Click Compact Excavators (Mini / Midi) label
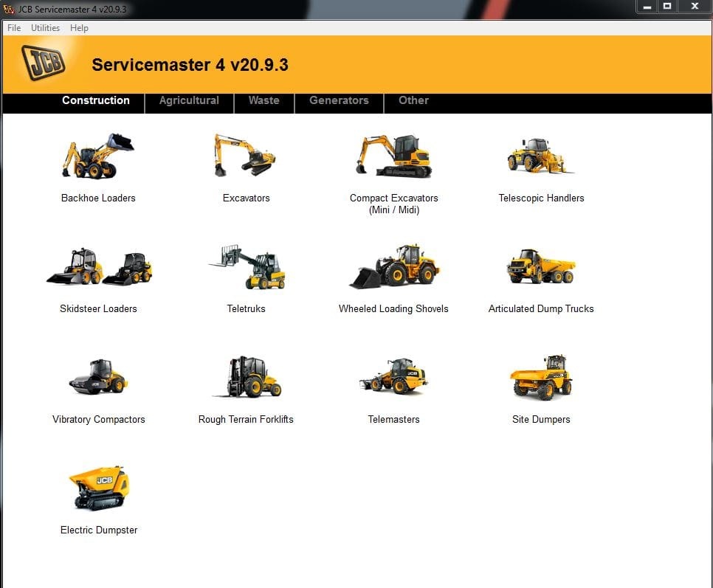This screenshot has width=713, height=588. [x=394, y=204]
